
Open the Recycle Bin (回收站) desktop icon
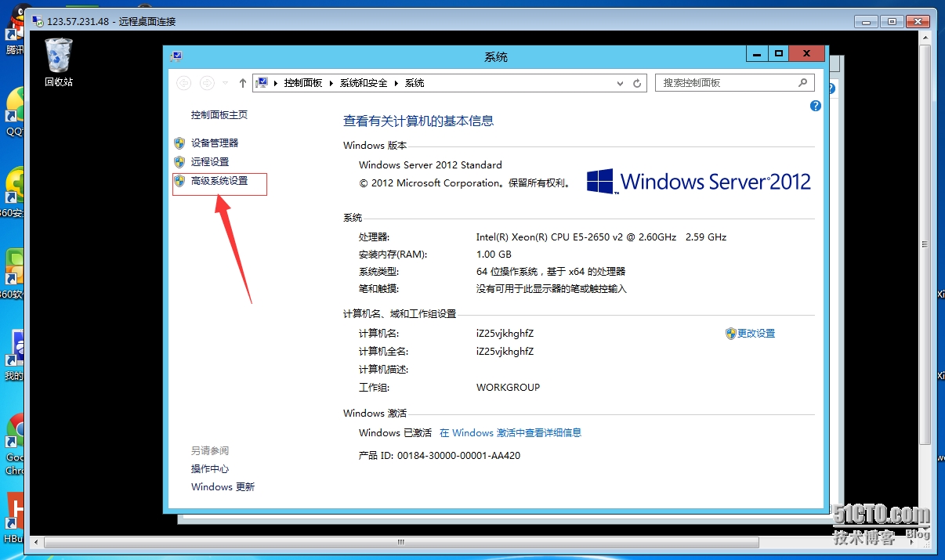59,62
